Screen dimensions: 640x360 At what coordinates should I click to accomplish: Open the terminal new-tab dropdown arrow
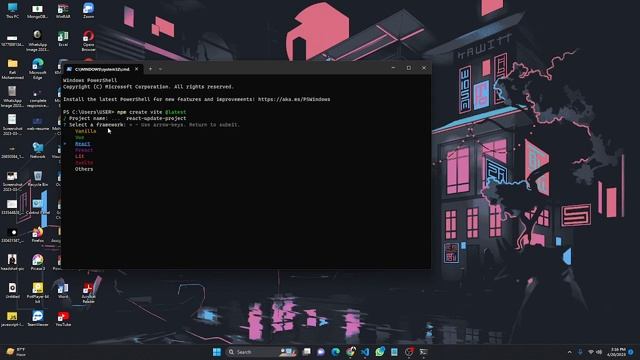click(160, 69)
